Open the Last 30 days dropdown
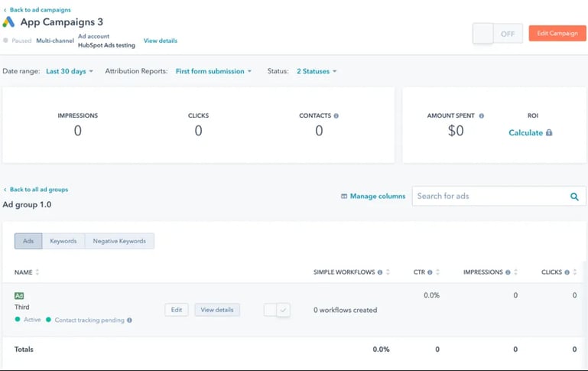The height and width of the screenshot is (371, 588). pos(70,71)
